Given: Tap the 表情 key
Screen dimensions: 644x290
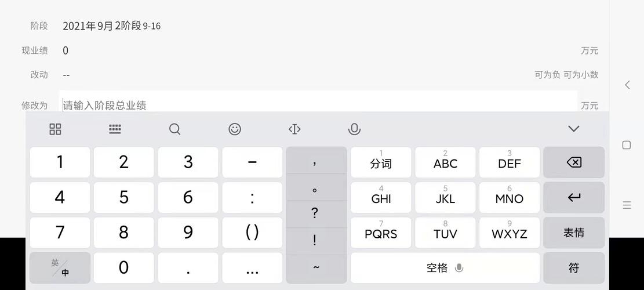Looking at the screenshot, I should pos(574,233).
